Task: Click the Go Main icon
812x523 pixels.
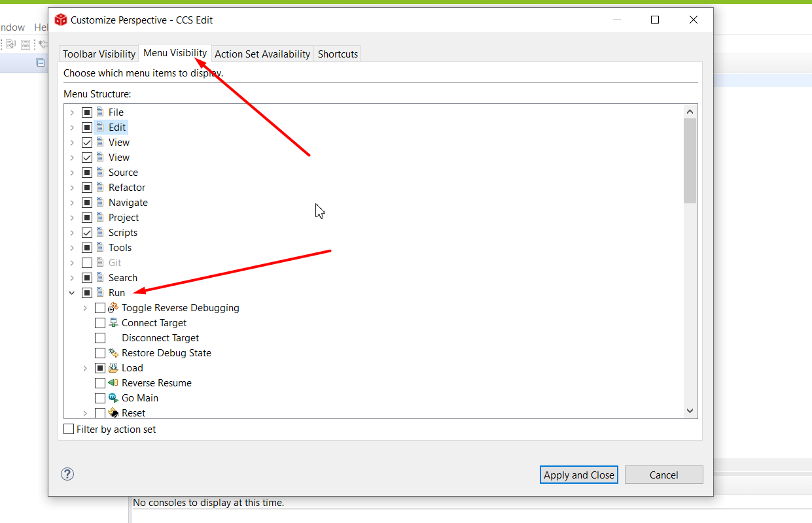Action: click(113, 398)
